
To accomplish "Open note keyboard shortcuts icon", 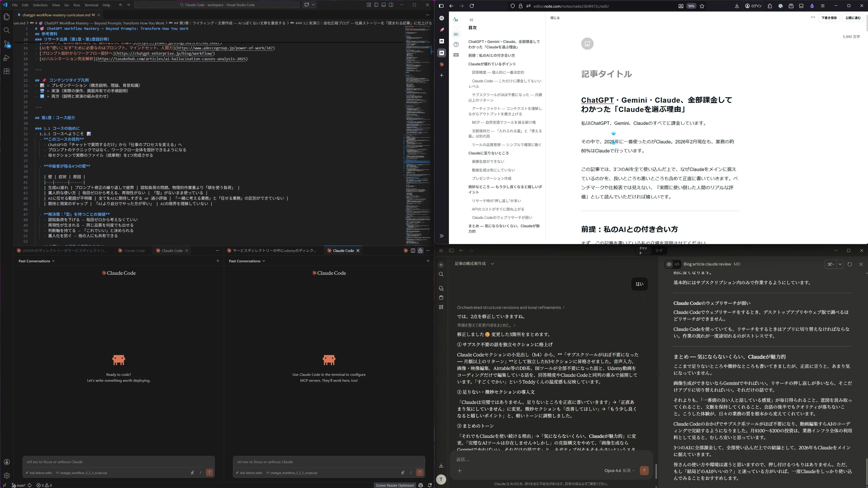I will (x=456, y=55).
